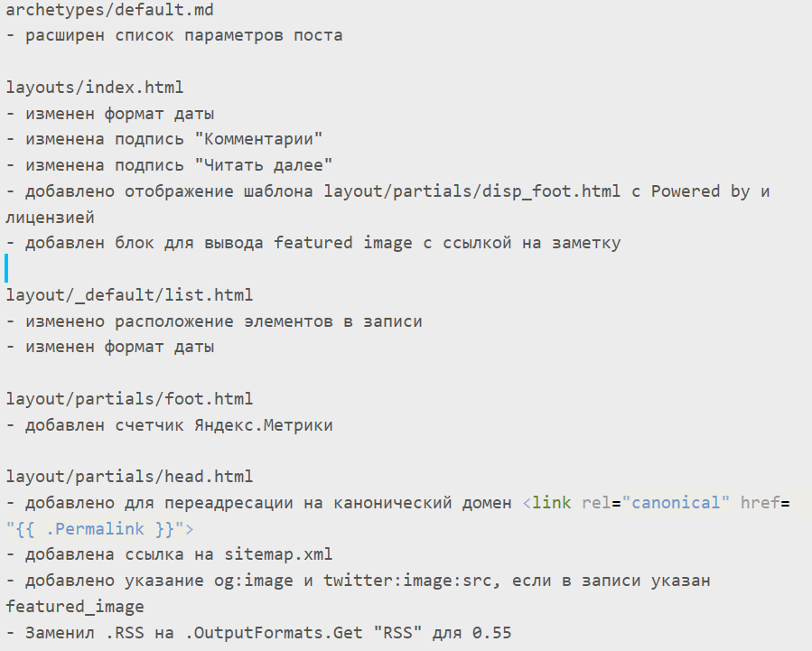Click the layout/partials/foot.html heading
The image size is (812, 651).
pyautogui.click(x=129, y=399)
